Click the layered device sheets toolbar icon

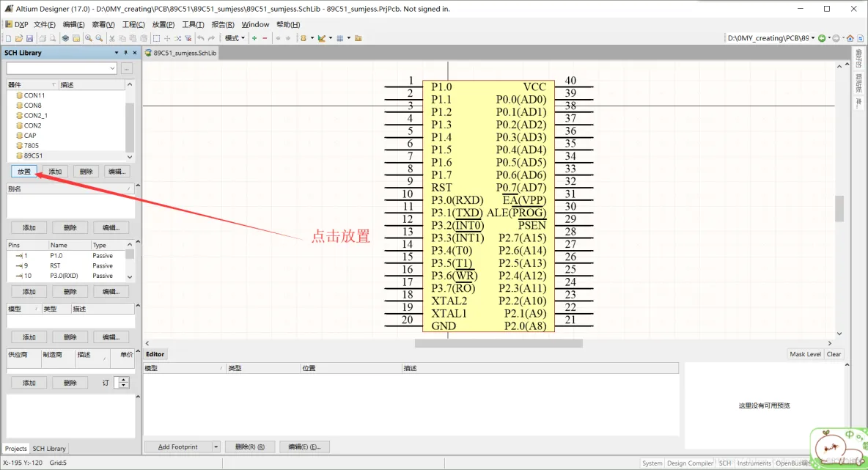tap(65, 38)
